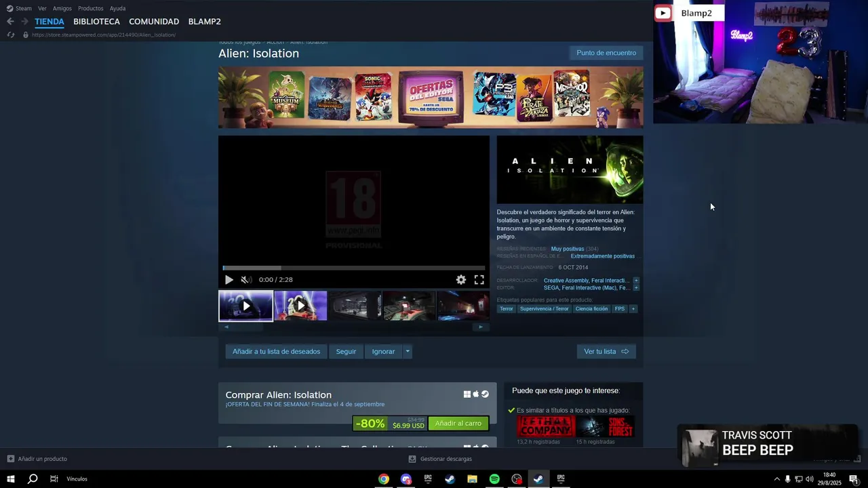This screenshot has width=868, height=488.
Task: Open the BLAMP2 profile tab
Action: [x=204, y=22]
